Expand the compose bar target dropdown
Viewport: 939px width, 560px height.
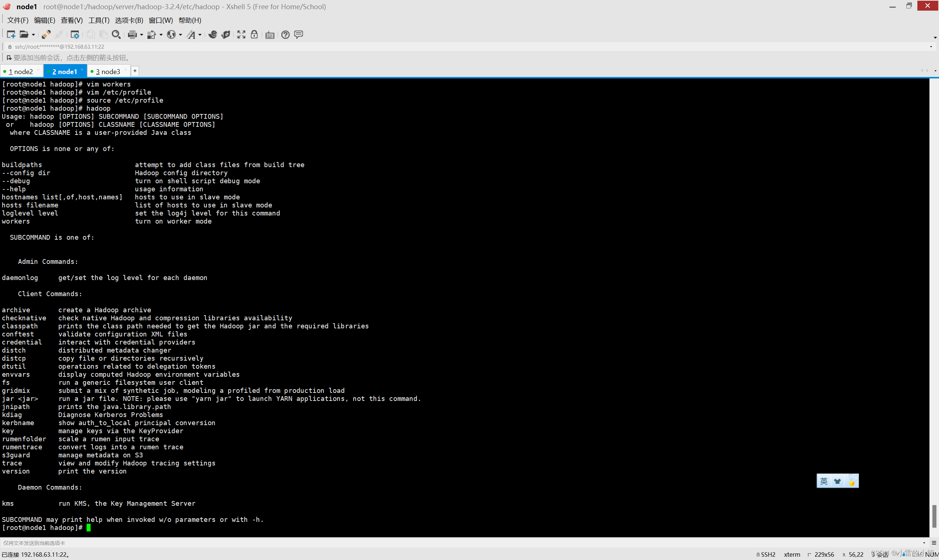tap(924, 543)
